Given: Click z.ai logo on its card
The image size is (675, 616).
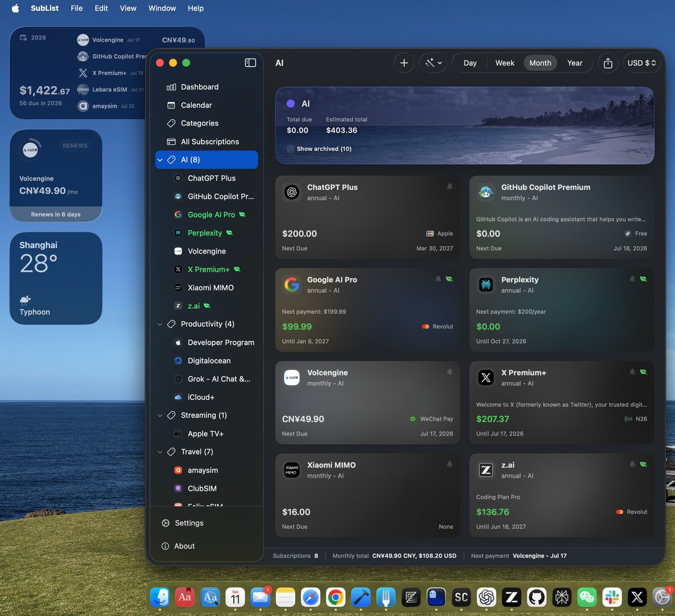Looking at the screenshot, I should (485, 470).
